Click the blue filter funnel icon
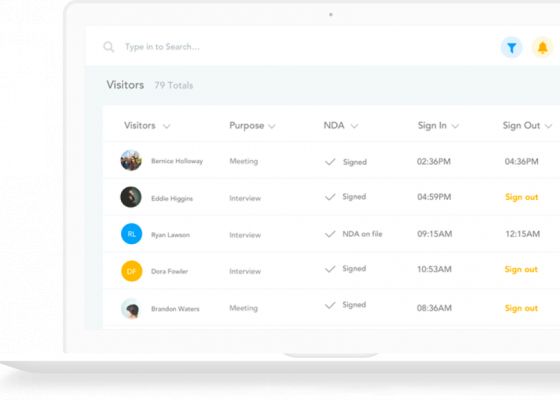560x400 pixels. 511,48
